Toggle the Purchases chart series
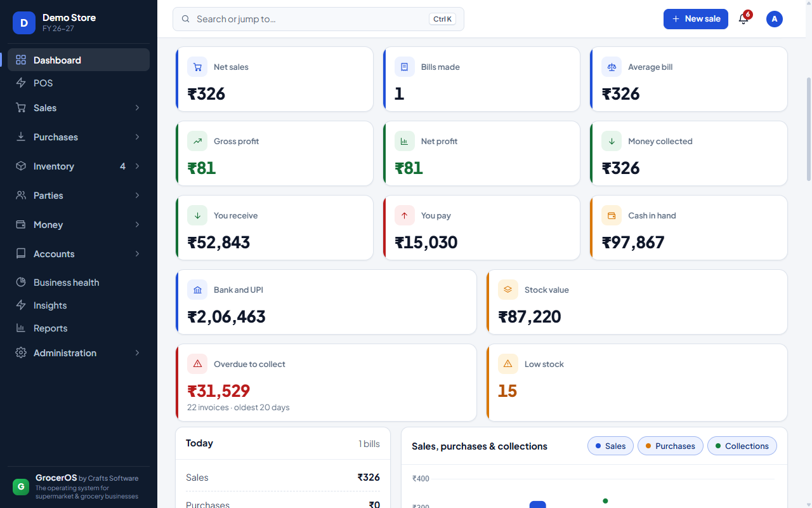Screen dimensions: 812x508 click(671, 446)
